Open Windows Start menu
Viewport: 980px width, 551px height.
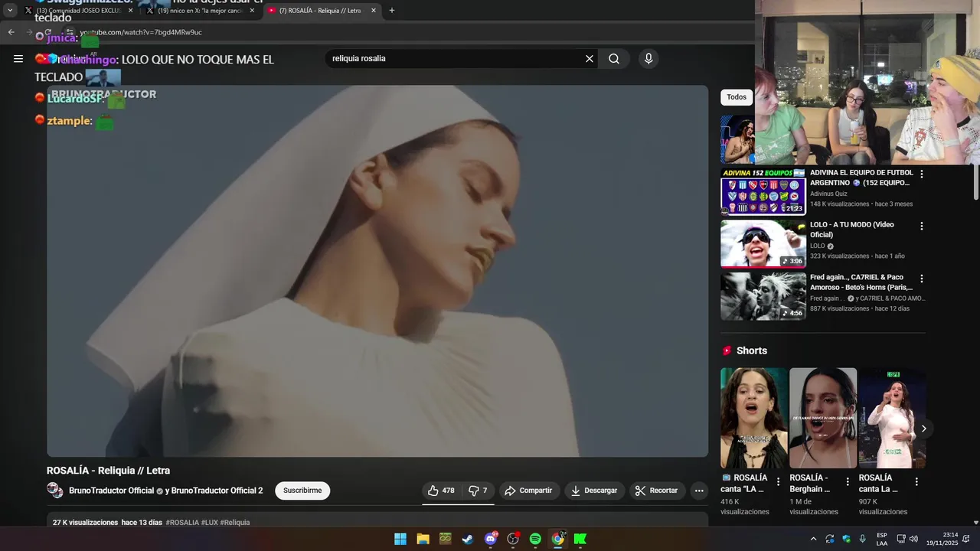click(x=400, y=539)
